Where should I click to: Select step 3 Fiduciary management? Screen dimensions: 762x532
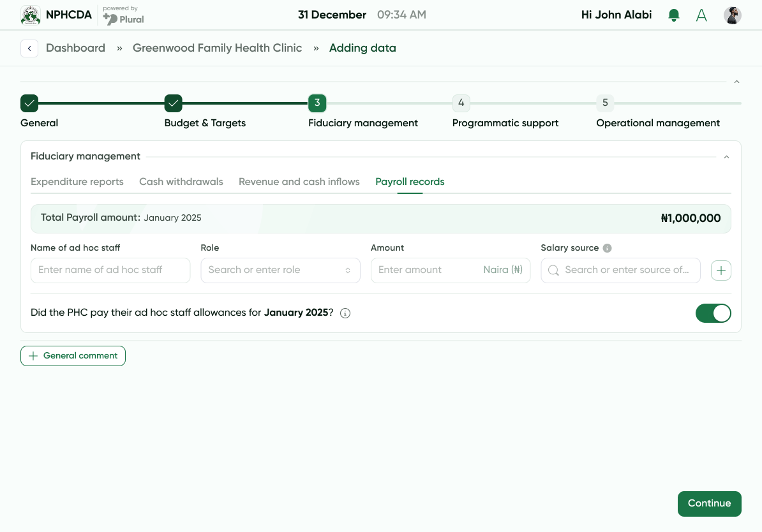pos(317,103)
